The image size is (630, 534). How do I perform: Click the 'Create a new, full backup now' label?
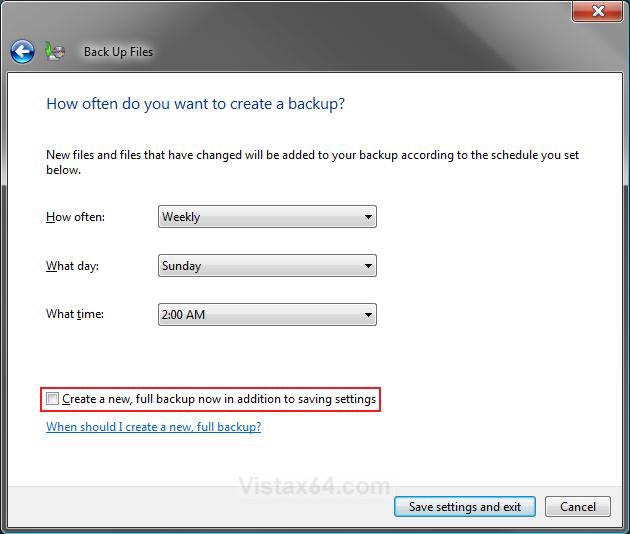219,399
